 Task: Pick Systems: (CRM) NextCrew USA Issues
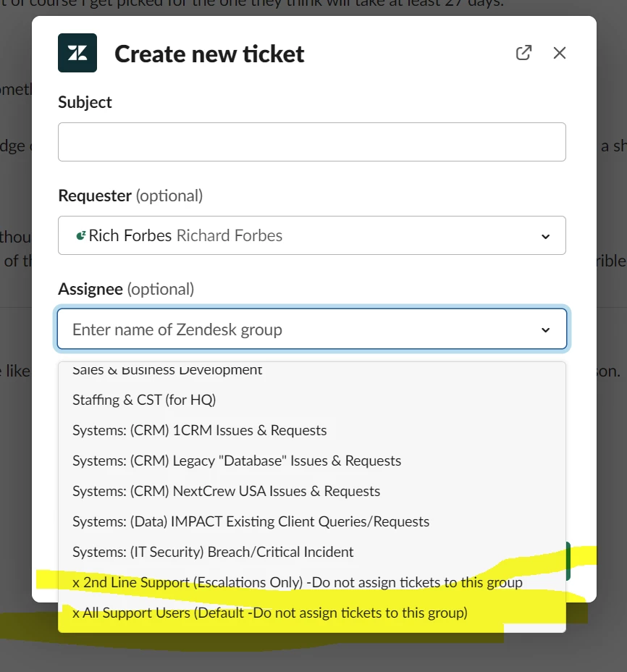click(x=312, y=491)
